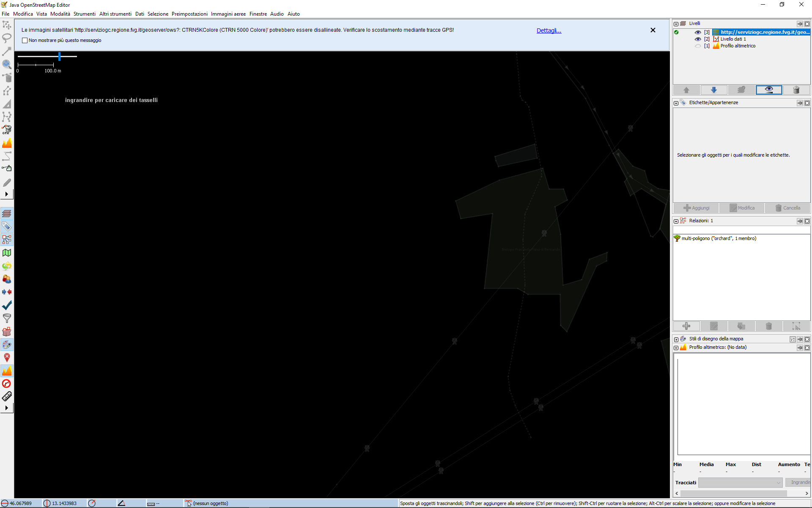The width and height of the screenshot is (812, 508).
Task: Expand 'Stili di disegno della mappa' panel
Action: pyautogui.click(x=676, y=339)
